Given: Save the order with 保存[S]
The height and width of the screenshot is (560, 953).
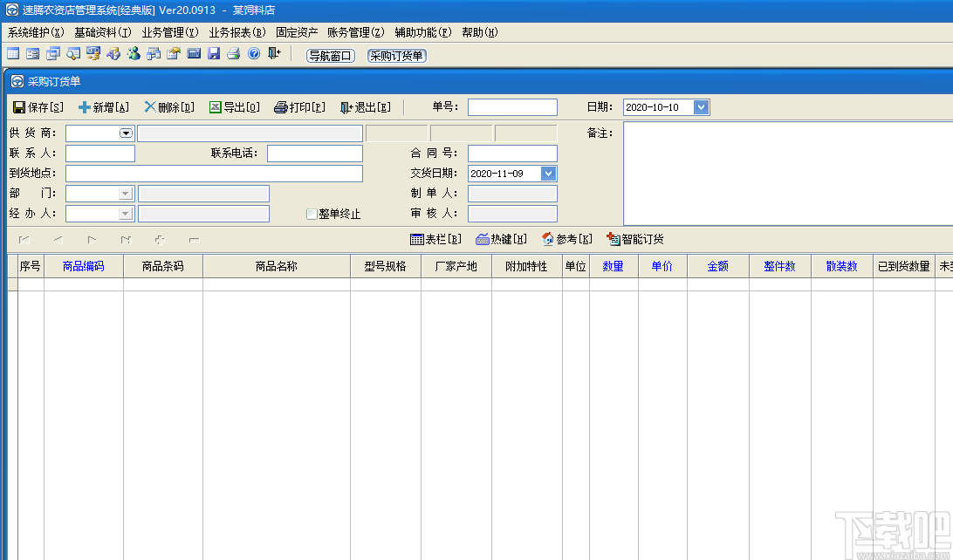Looking at the screenshot, I should pos(38,107).
